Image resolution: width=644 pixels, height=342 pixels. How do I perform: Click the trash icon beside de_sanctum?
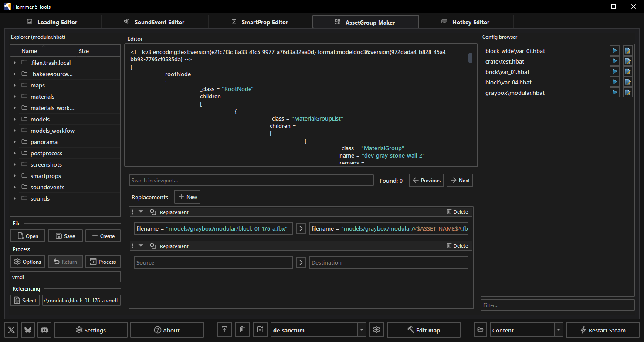click(x=242, y=330)
